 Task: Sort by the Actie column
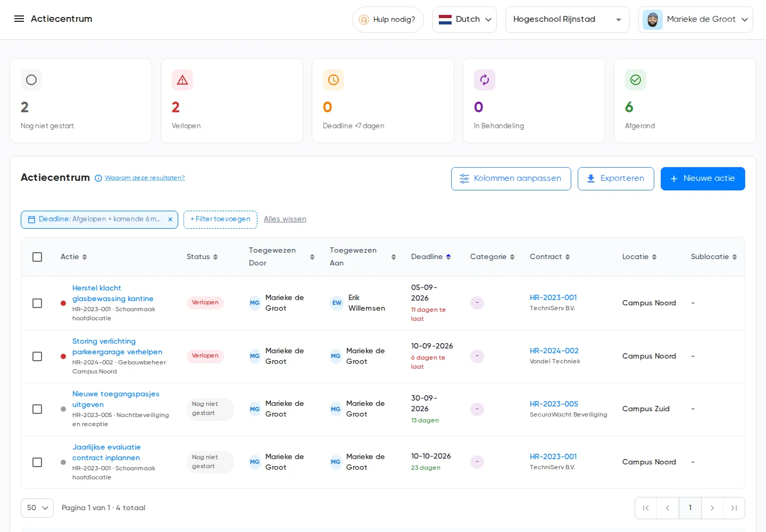pyautogui.click(x=85, y=257)
